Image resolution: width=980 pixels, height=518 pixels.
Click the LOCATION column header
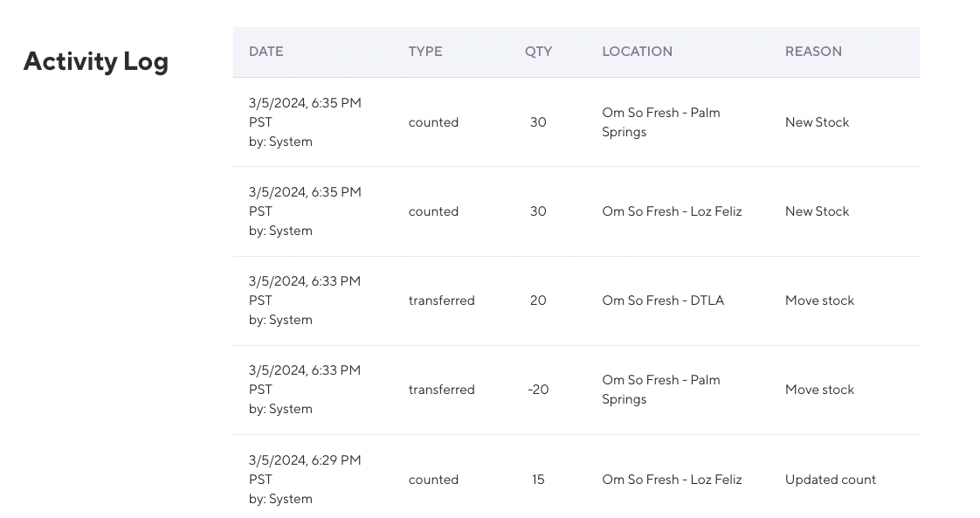pos(637,52)
